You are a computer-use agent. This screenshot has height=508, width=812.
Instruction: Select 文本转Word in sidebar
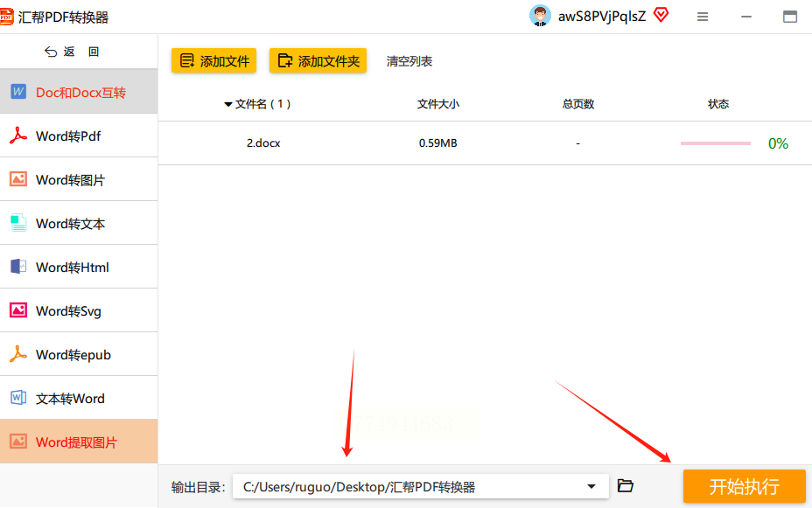[79, 398]
